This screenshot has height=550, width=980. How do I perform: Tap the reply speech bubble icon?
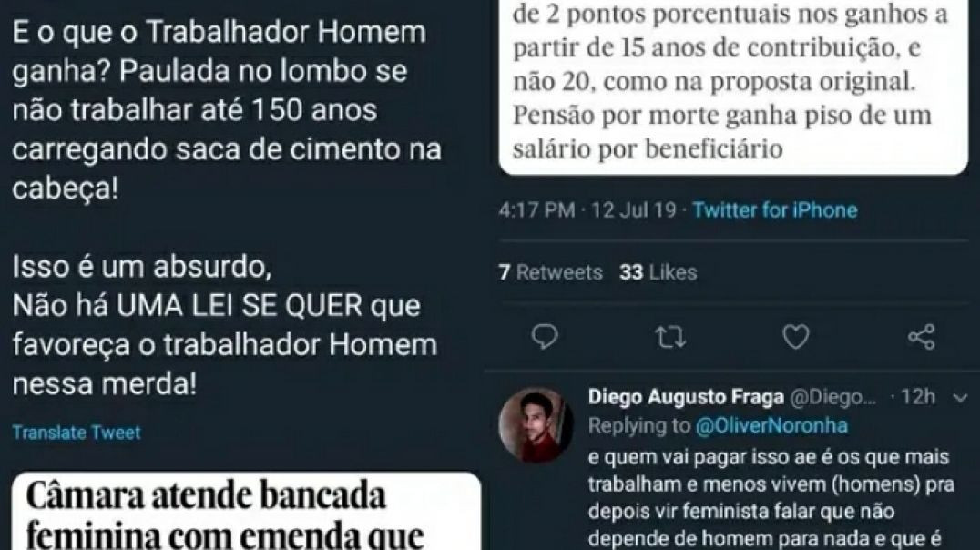(545, 337)
